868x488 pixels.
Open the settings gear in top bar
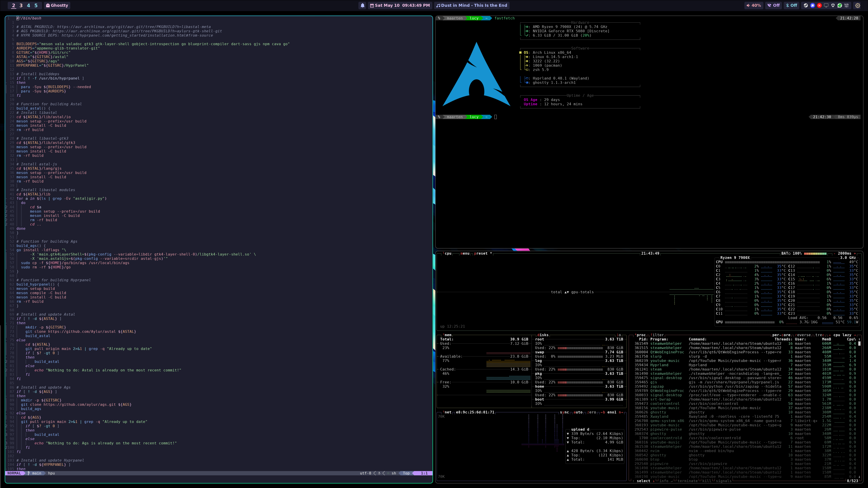click(x=858, y=5)
